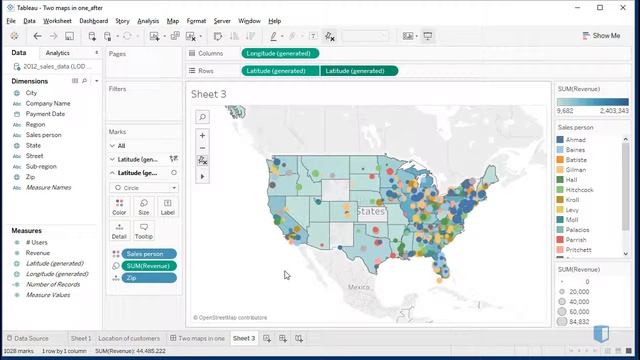Open the Detail marks card
Viewport: 640px width, 360px height.
click(x=120, y=231)
